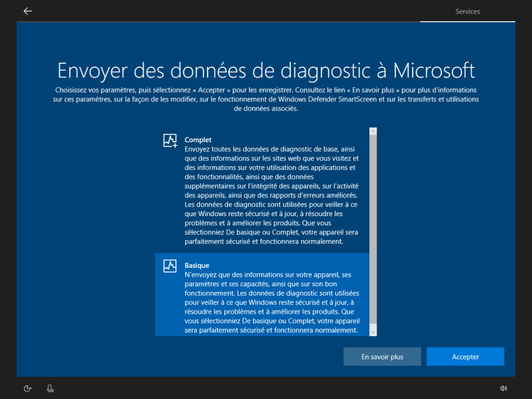Viewport: 532px width, 399px height.
Task: Click the white indicator line under Services
Action: click(468, 22)
